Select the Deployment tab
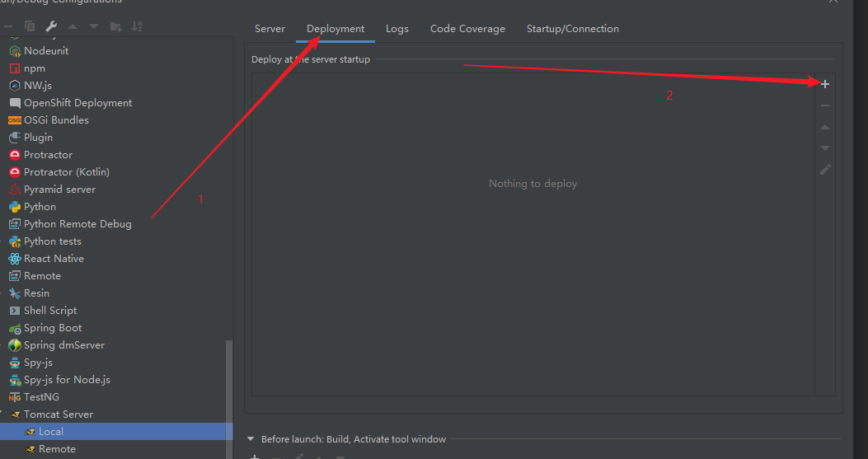 [335, 29]
